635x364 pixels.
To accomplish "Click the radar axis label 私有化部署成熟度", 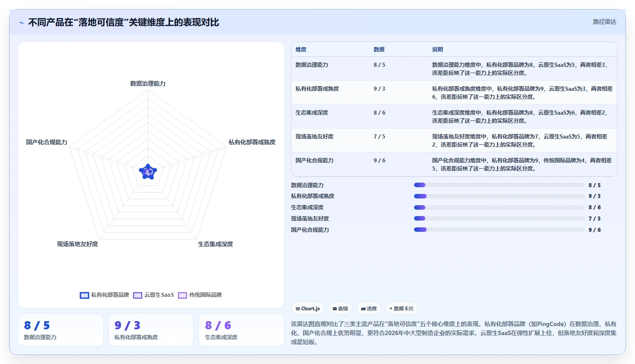I will pyautogui.click(x=252, y=142).
